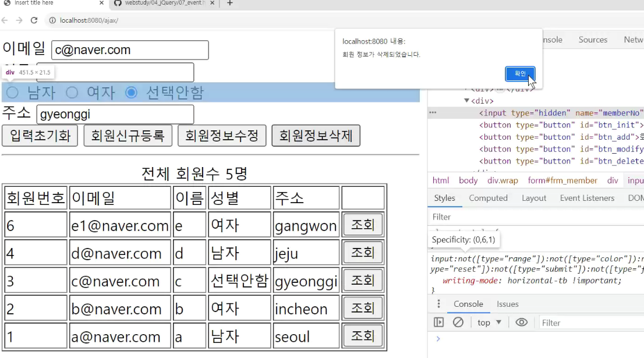Screen dimensions: 644x358
Task: Click the console prompt chevron
Action: coord(438,339)
